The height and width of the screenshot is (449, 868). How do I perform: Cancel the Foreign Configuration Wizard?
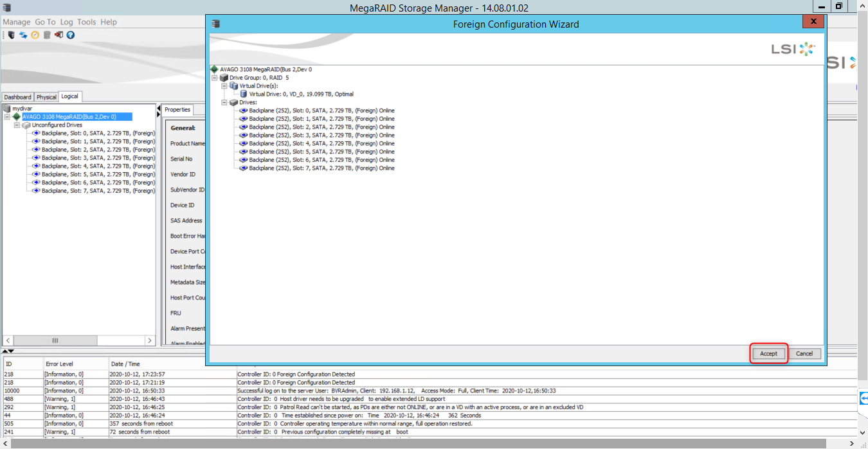(804, 353)
